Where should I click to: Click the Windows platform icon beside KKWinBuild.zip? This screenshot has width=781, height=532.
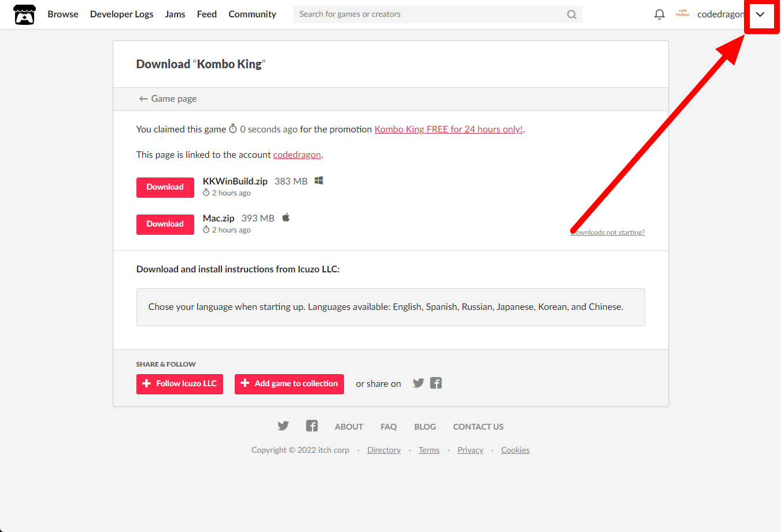(319, 181)
